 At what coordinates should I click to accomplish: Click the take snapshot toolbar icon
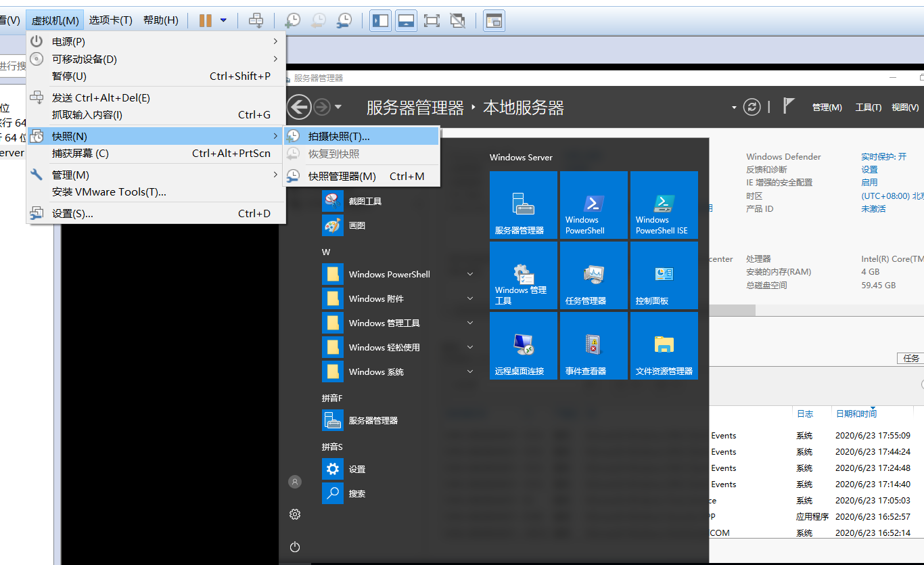click(292, 20)
